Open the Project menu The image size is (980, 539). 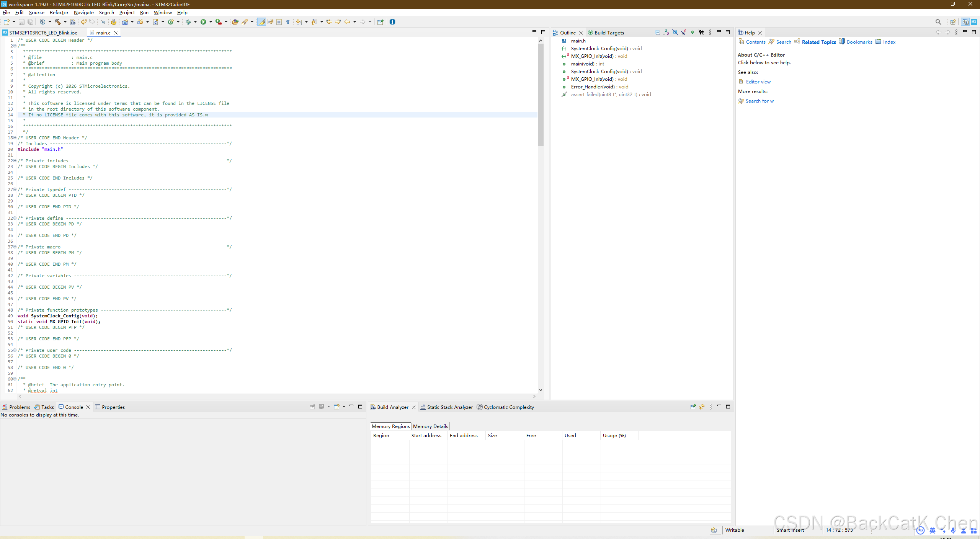click(x=127, y=13)
